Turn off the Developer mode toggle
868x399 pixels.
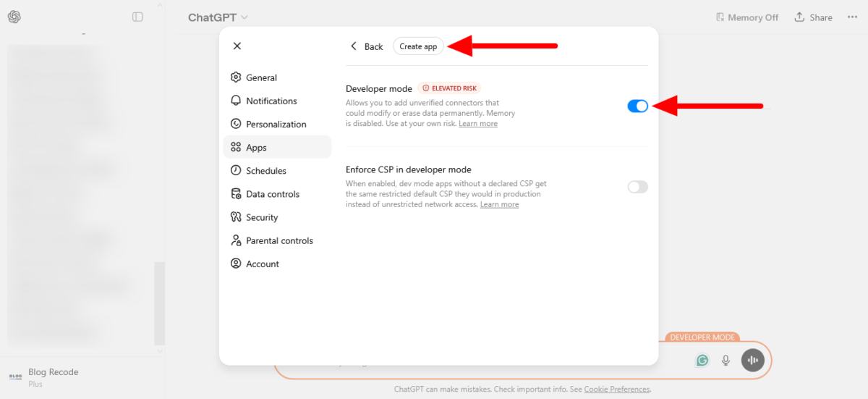tap(638, 106)
